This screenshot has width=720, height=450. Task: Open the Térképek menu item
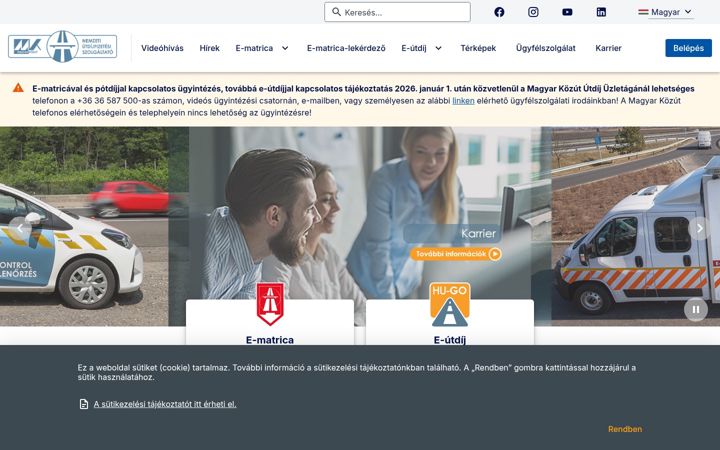point(478,48)
